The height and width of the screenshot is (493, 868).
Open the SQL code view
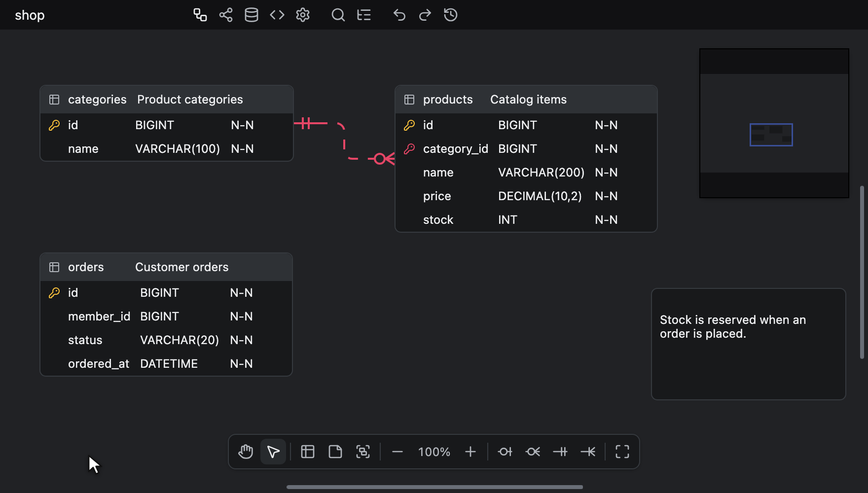click(277, 15)
